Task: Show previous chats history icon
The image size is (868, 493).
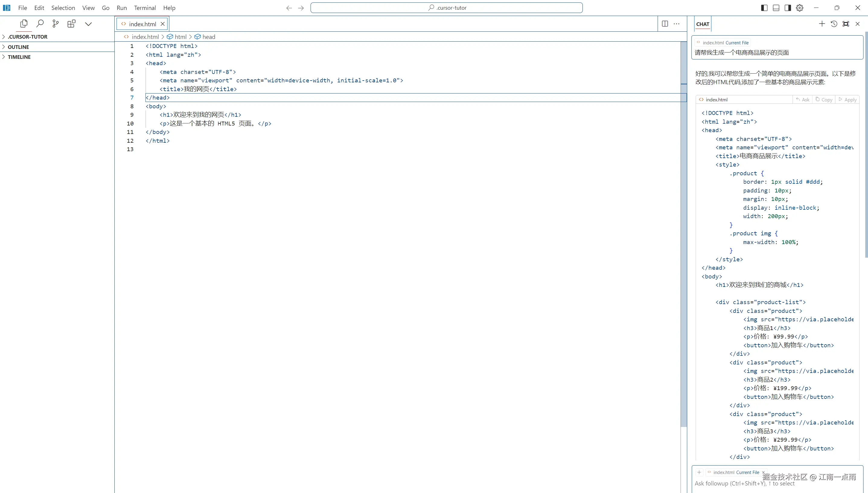Action: click(x=834, y=24)
